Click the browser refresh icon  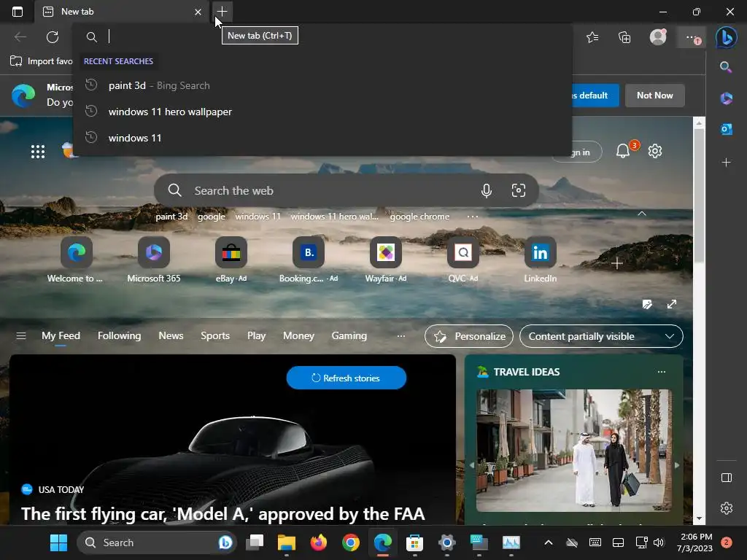click(x=53, y=36)
